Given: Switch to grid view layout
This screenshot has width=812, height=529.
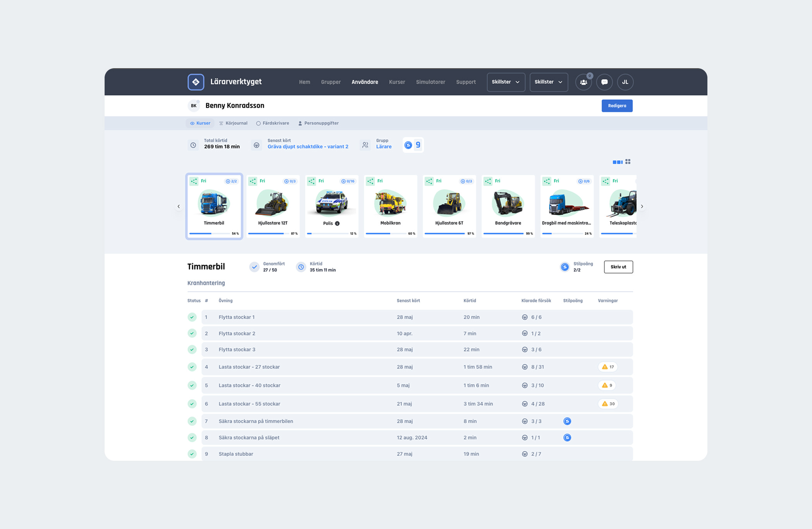Looking at the screenshot, I should (628, 162).
